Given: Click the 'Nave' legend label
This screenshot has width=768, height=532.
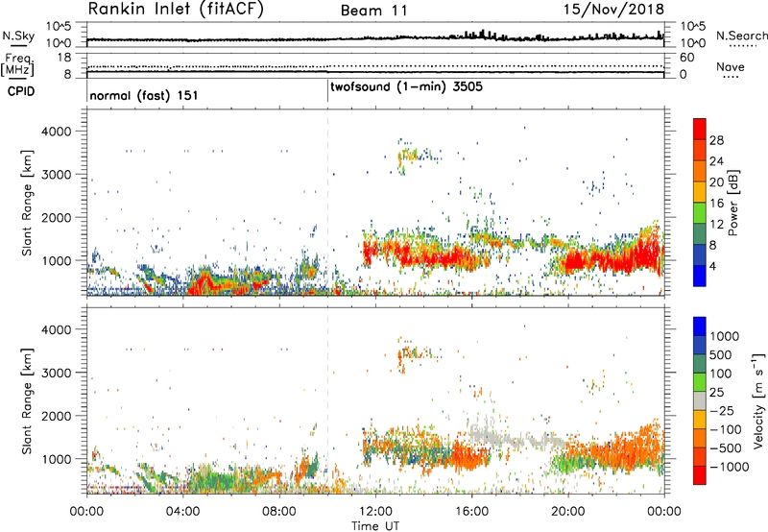Looking at the screenshot, I should tap(731, 66).
